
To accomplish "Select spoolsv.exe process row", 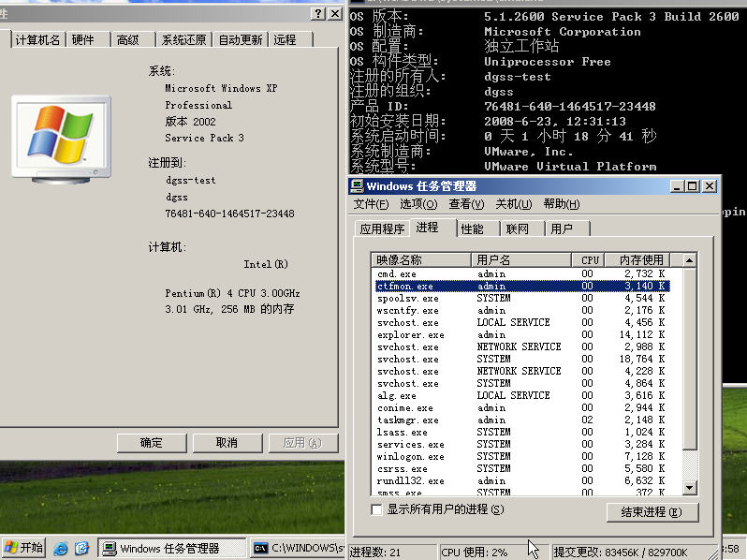I will point(522,299).
